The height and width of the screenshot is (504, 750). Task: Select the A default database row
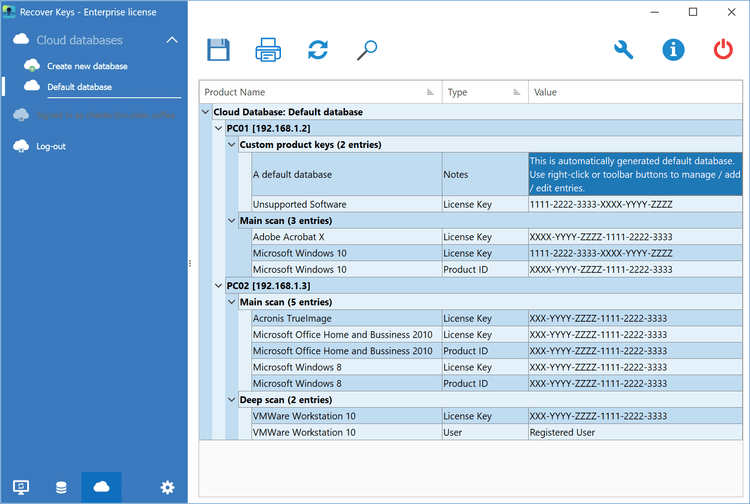click(497, 174)
